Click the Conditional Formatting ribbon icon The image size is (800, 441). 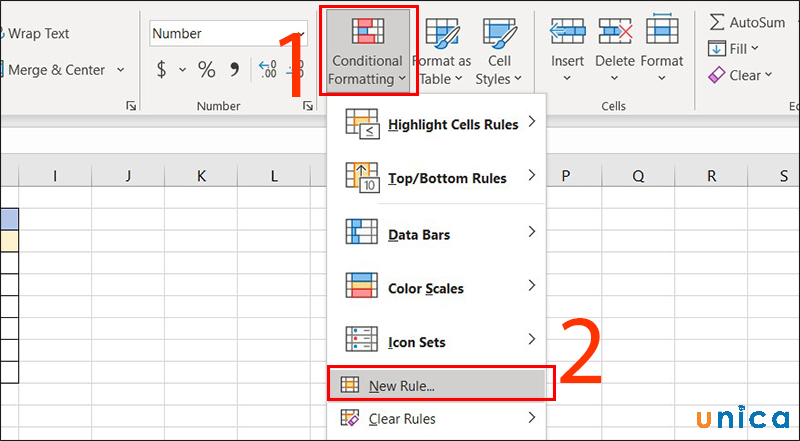[x=366, y=33]
